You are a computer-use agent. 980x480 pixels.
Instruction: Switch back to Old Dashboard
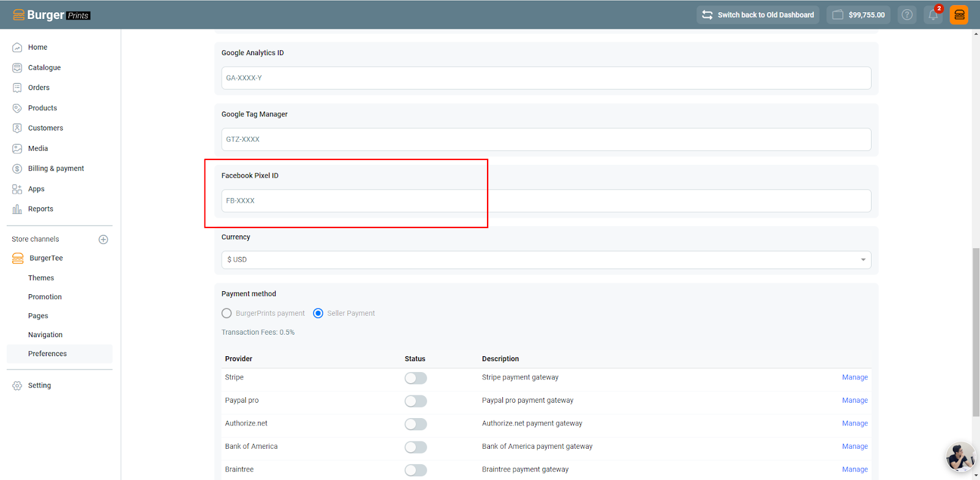click(x=758, y=15)
